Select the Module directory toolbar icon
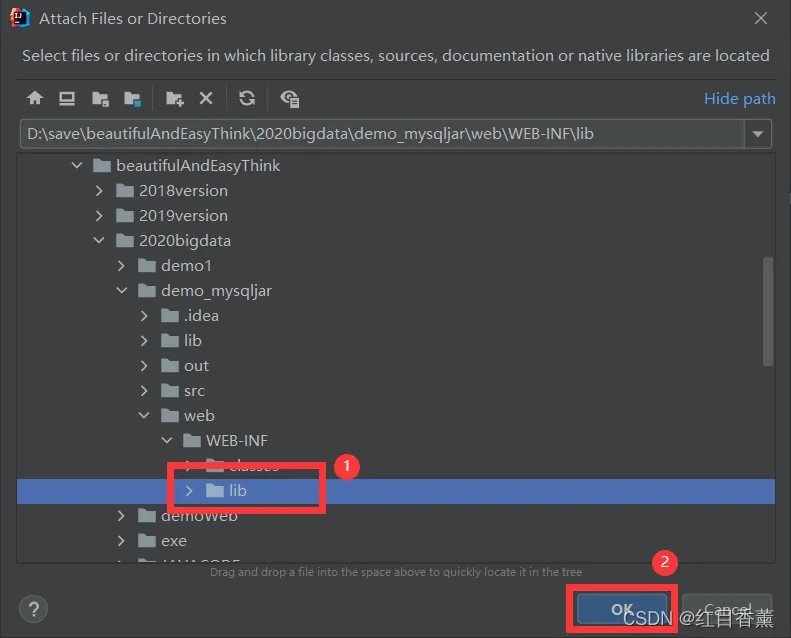Screen dimensions: 791x638 (x=133, y=98)
